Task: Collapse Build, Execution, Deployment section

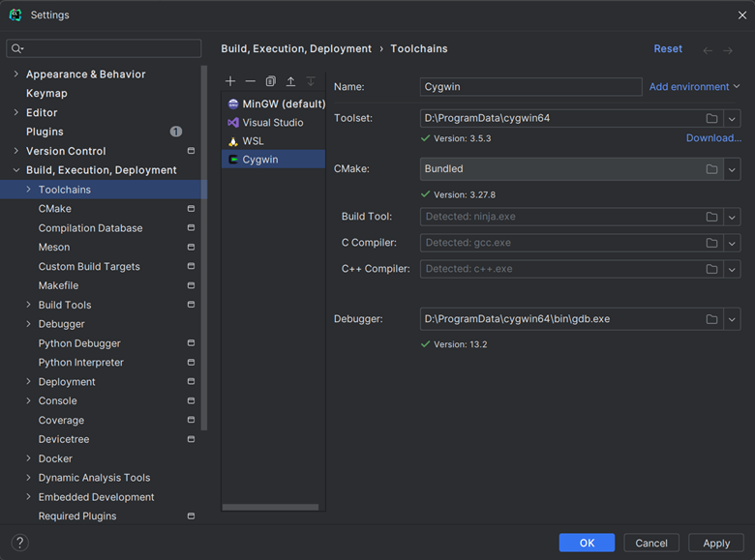Action: click(x=16, y=170)
